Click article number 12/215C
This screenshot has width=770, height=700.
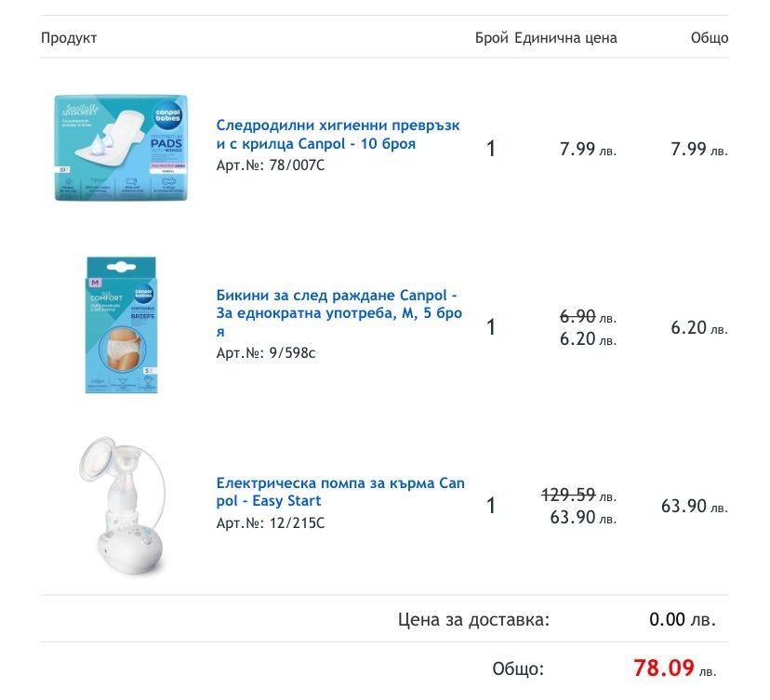(271, 522)
